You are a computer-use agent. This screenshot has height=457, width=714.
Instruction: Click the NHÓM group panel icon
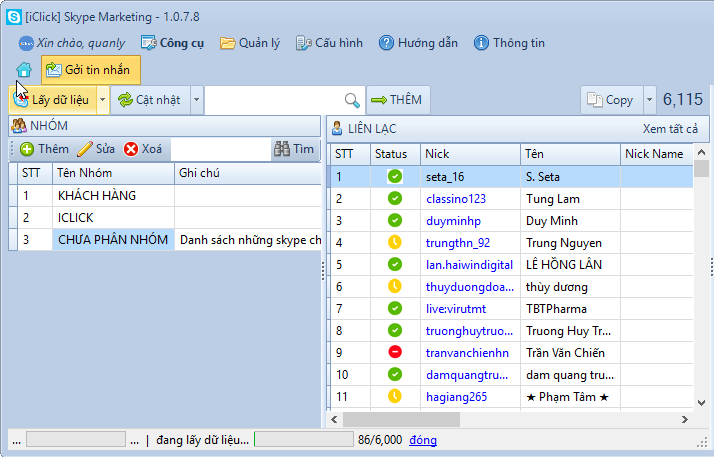pyautogui.click(x=19, y=126)
